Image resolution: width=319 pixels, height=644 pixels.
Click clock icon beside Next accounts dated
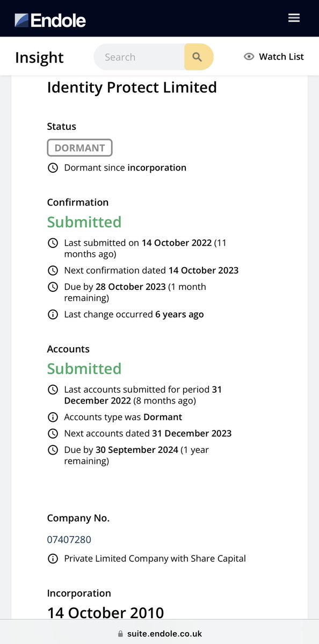click(53, 434)
